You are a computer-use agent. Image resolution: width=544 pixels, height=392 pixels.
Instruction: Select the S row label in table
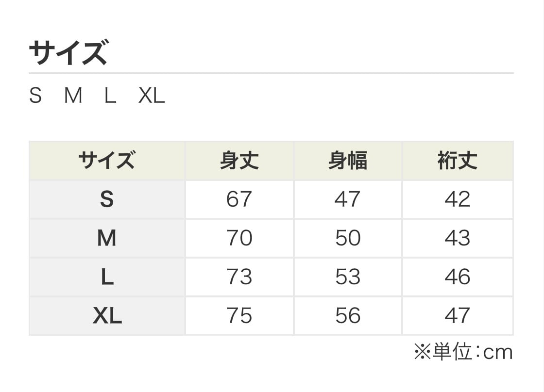click(x=107, y=199)
